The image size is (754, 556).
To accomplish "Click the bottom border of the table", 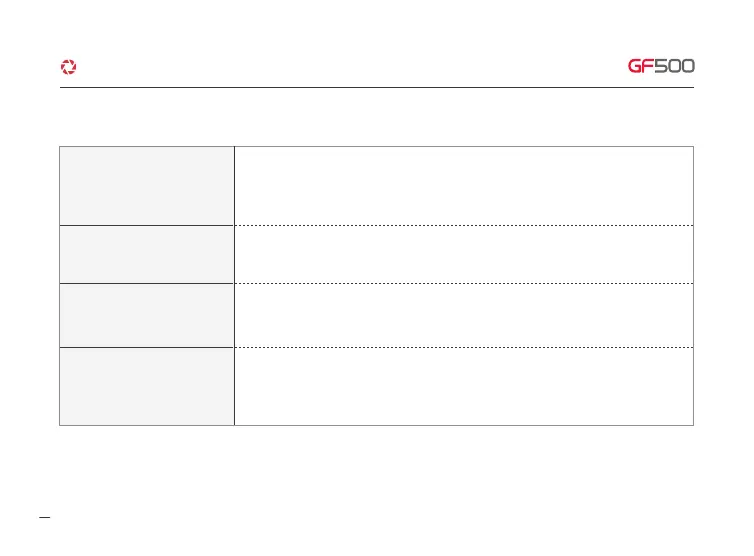I will [x=376, y=425].
